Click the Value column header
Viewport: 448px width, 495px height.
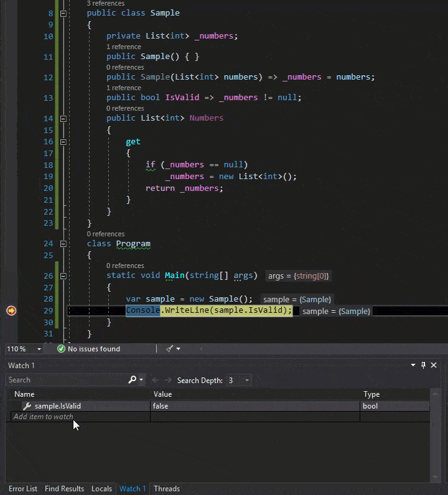[162, 394]
